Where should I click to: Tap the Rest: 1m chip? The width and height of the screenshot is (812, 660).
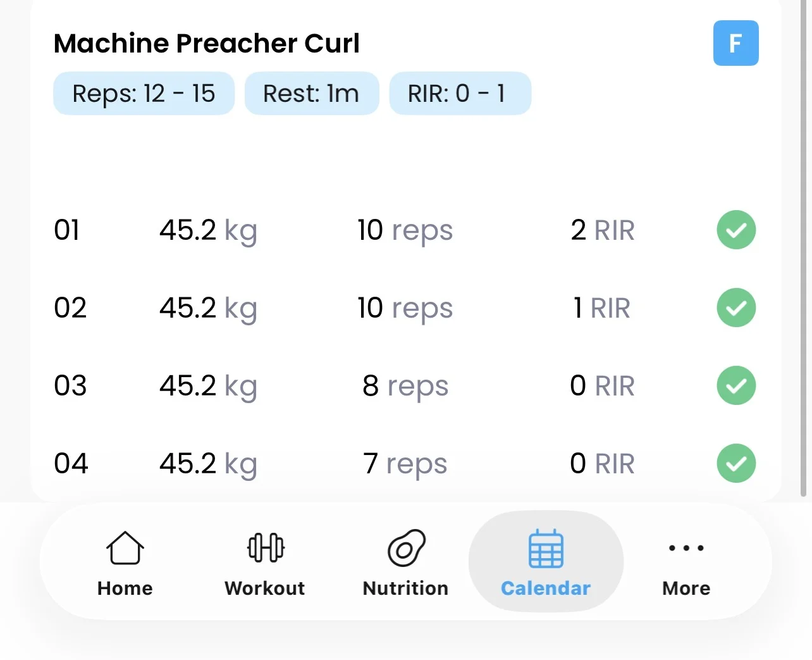click(x=311, y=94)
